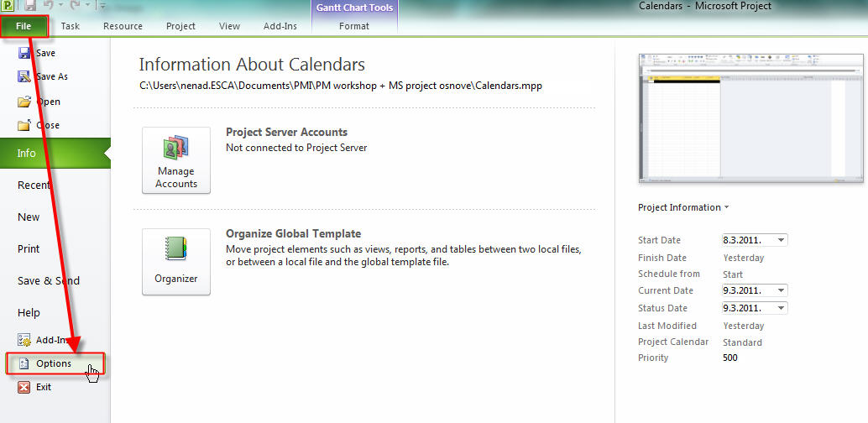The height and width of the screenshot is (423, 868).
Task: Click the Save As disk icon
Action: coord(24,76)
